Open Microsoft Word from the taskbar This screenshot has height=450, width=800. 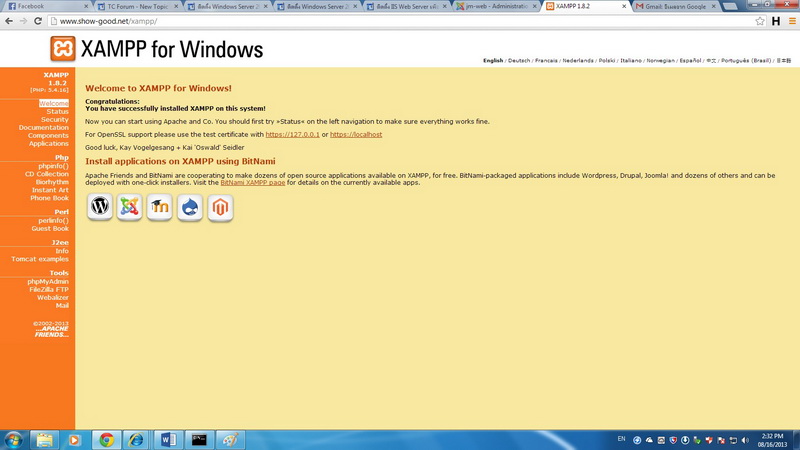pyautogui.click(x=168, y=440)
